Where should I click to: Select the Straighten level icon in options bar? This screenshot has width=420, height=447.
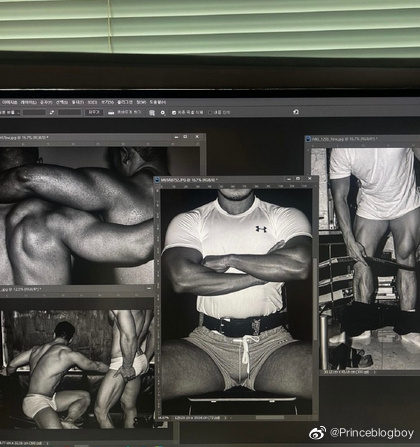[111, 113]
